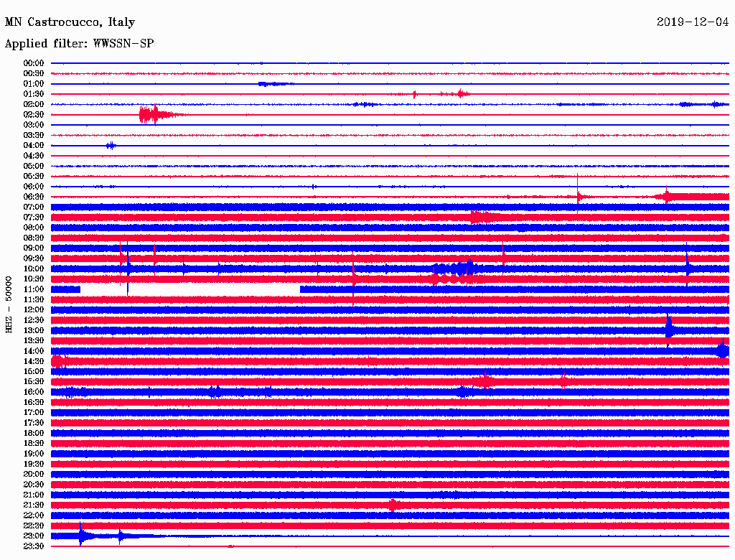The image size is (735, 560).
Task: Select the 15:30 time label
Action: (34, 382)
